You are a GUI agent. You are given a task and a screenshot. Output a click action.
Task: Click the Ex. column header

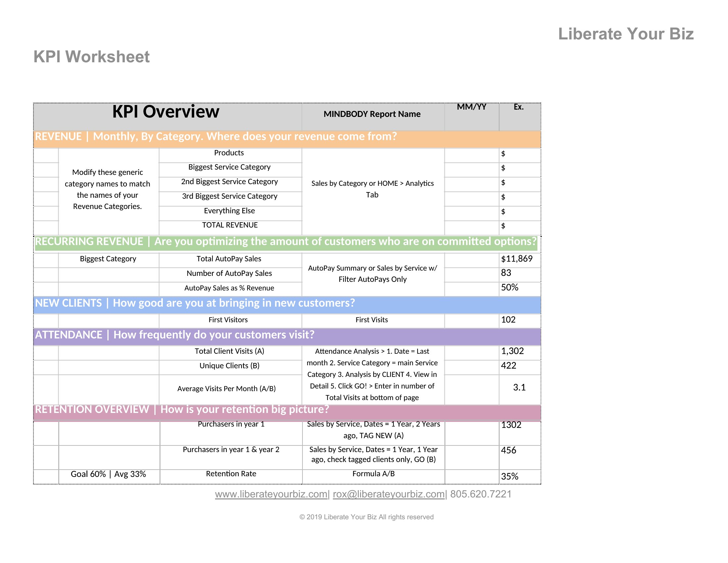(519, 107)
